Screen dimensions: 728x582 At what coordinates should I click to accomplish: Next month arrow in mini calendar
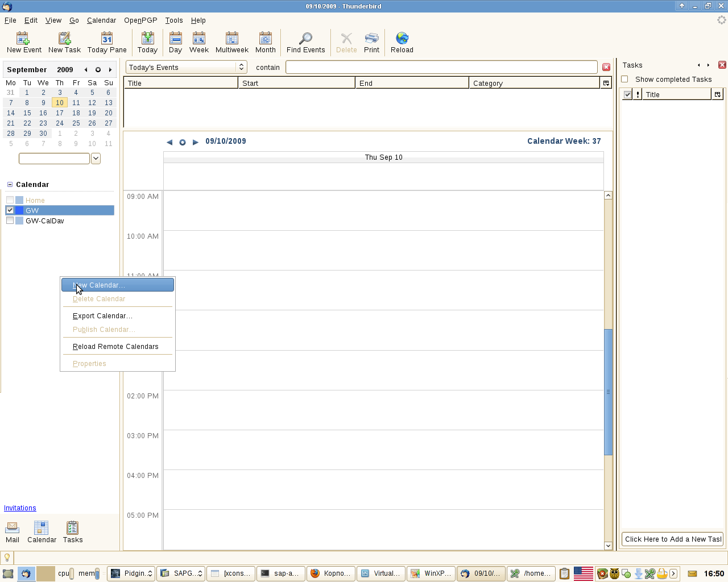110,70
